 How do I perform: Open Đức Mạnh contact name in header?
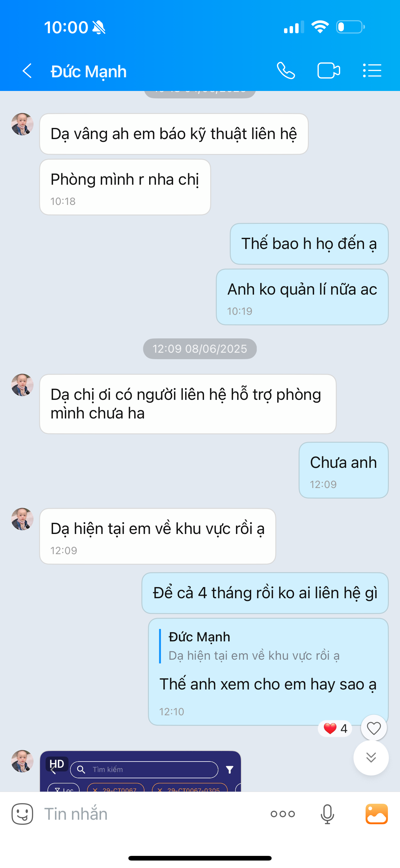[x=89, y=71]
